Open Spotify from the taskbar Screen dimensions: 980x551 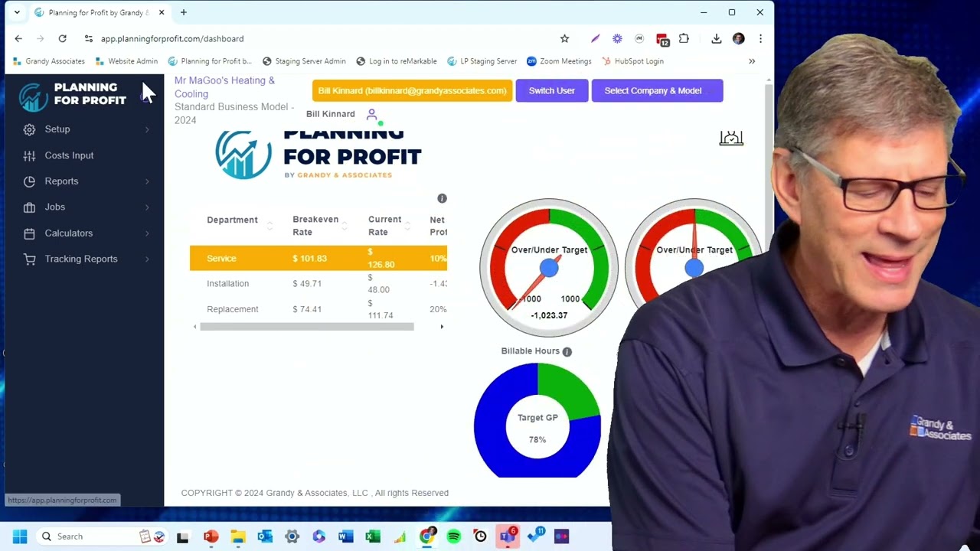[454, 536]
